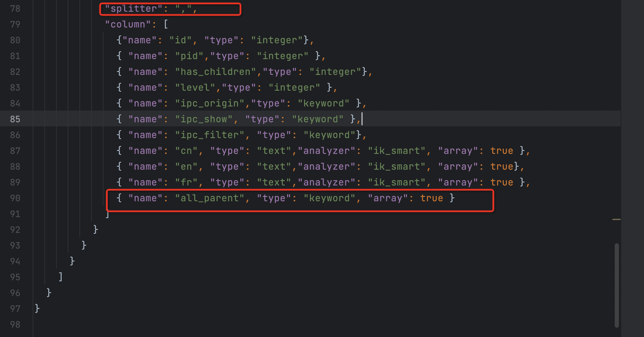Viewport: 644px width, 337px height.
Task: Click the warning stripe marker near scrollbar
Action: coord(616,219)
